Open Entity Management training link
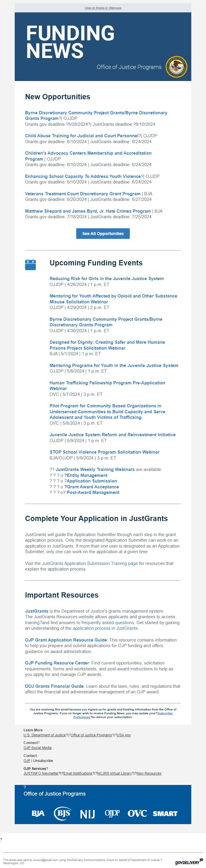Image resolution: width=206 pixels, height=868 pixels. (87, 475)
